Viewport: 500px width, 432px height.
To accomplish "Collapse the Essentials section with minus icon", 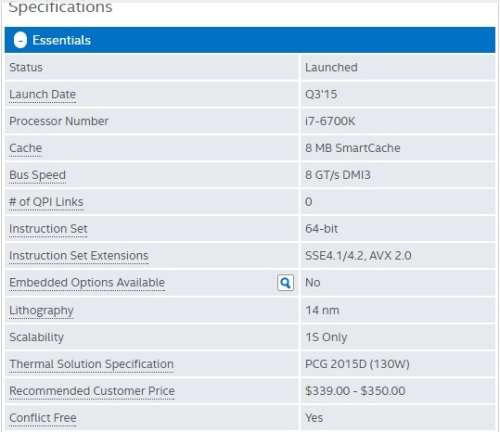I will pyautogui.click(x=20, y=40).
